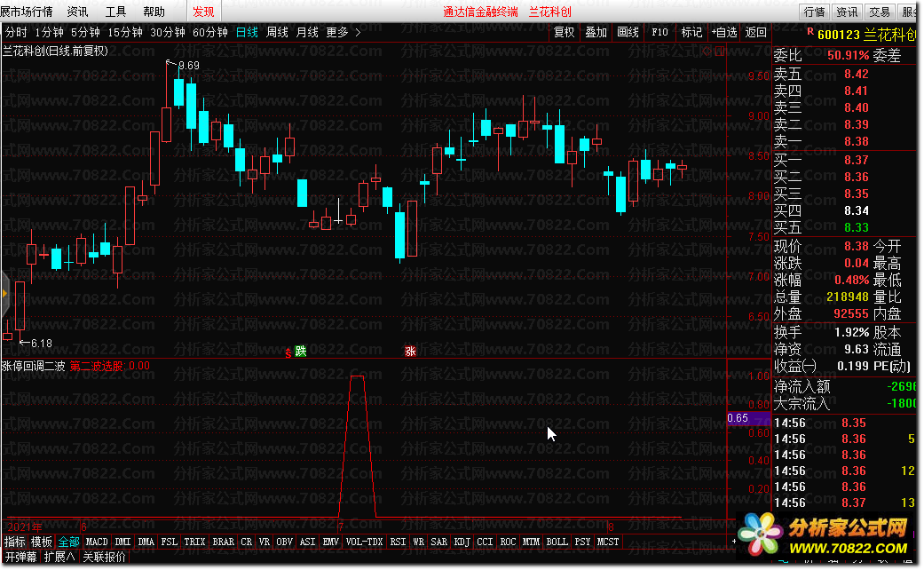This screenshot has height=570, width=924.
Task: Apply the MACD indicator
Action: (x=97, y=542)
